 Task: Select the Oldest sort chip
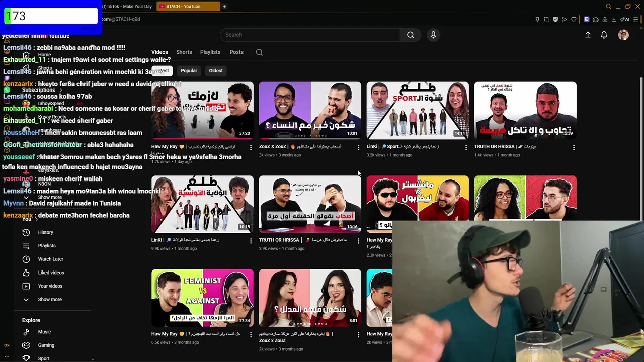216,71
